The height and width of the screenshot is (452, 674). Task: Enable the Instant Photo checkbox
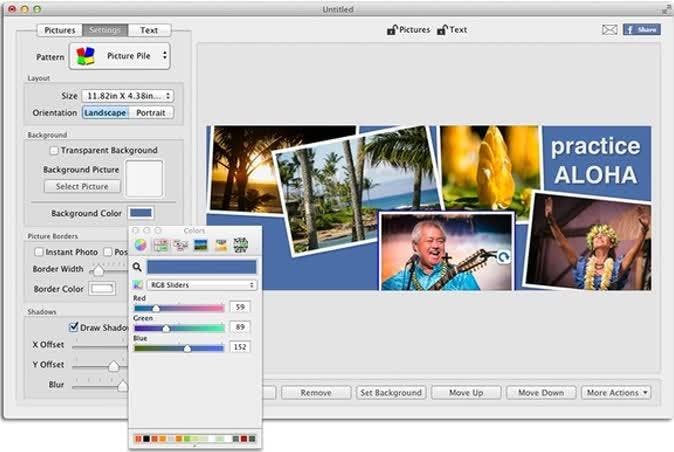[39, 252]
